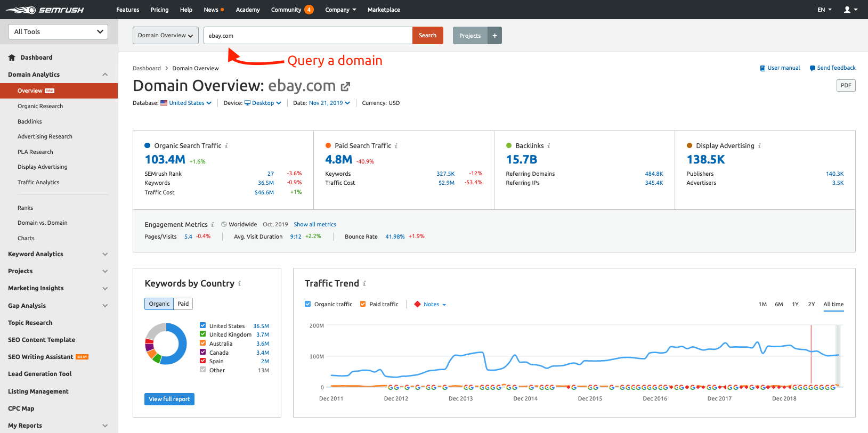Select the 1Y time range tab
This screenshot has height=433, width=868.
tap(795, 304)
